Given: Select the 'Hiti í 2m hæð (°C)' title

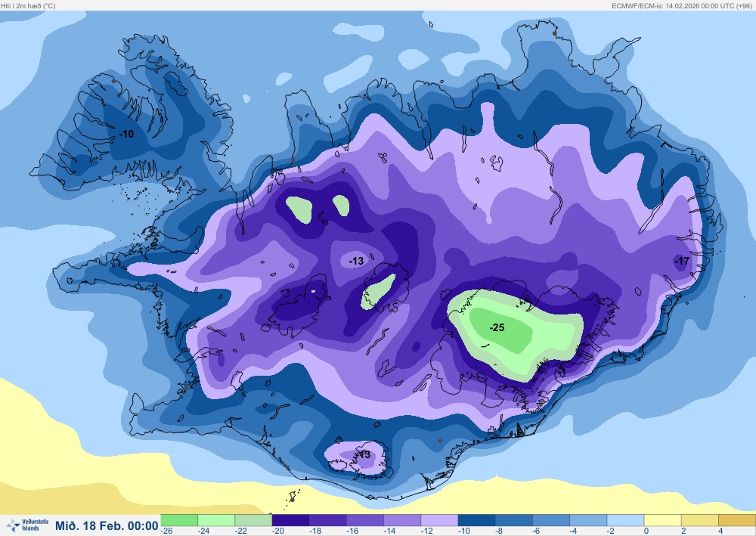Looking at the screenshot, I should pos(29,6).
